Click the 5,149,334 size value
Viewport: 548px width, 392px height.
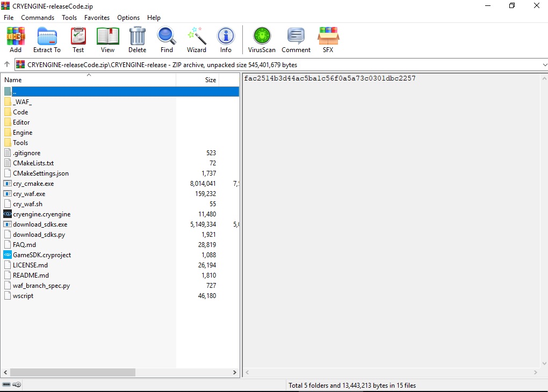click(x=203, y=224)
